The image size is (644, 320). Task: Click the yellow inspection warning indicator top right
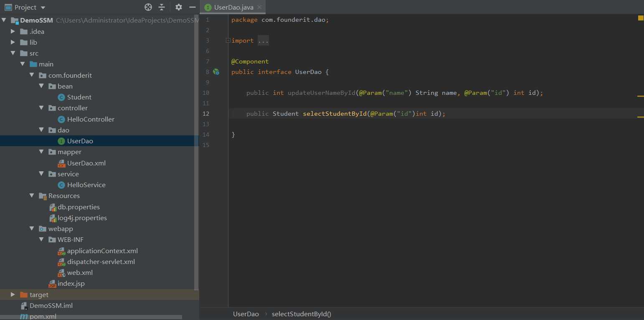pos(640,18)
